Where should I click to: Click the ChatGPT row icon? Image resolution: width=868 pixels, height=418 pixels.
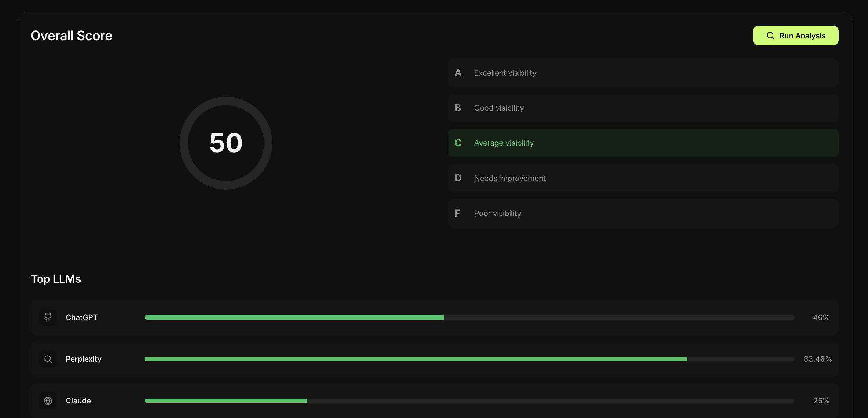point(48,317)
